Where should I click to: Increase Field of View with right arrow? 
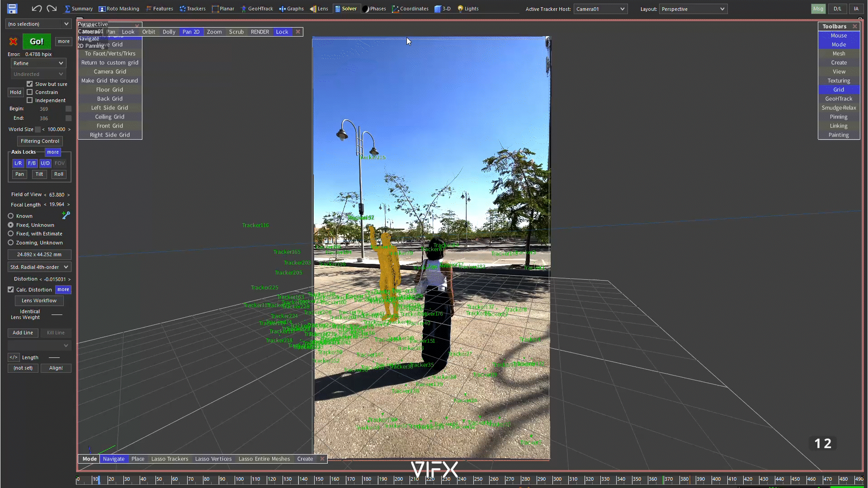[69, 195]
